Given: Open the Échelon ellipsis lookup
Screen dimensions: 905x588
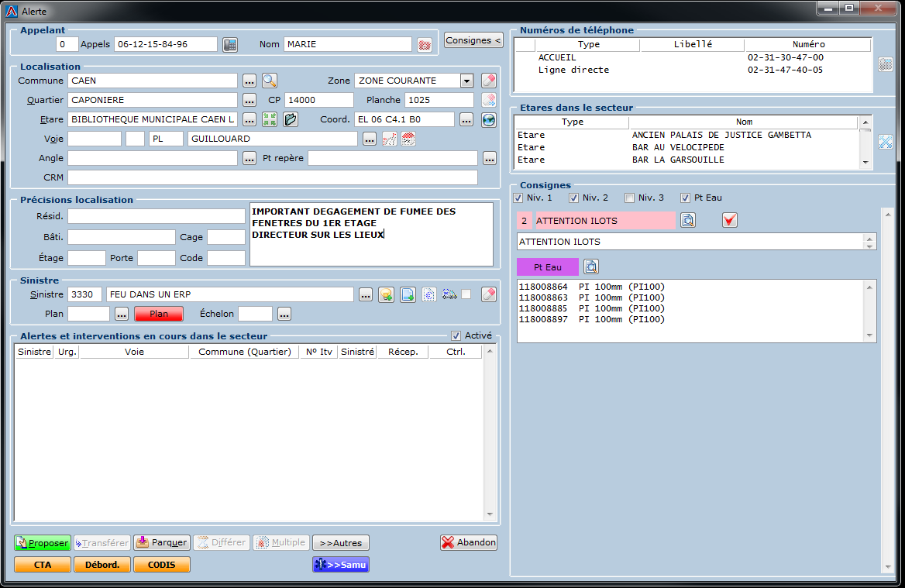Looking at the screenshot, I should point(284,314).
